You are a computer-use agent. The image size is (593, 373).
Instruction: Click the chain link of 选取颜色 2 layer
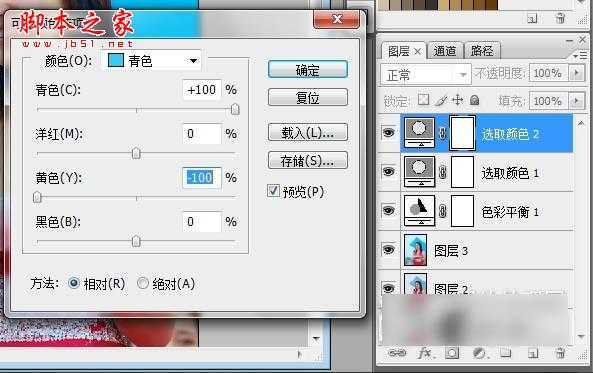click(x=442, y=133)
